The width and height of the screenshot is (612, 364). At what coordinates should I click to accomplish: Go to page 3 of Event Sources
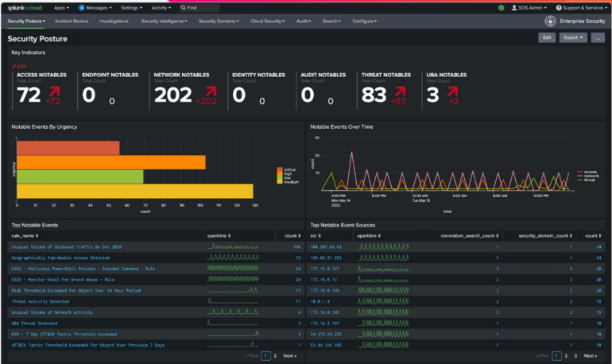tap(575, 356)
